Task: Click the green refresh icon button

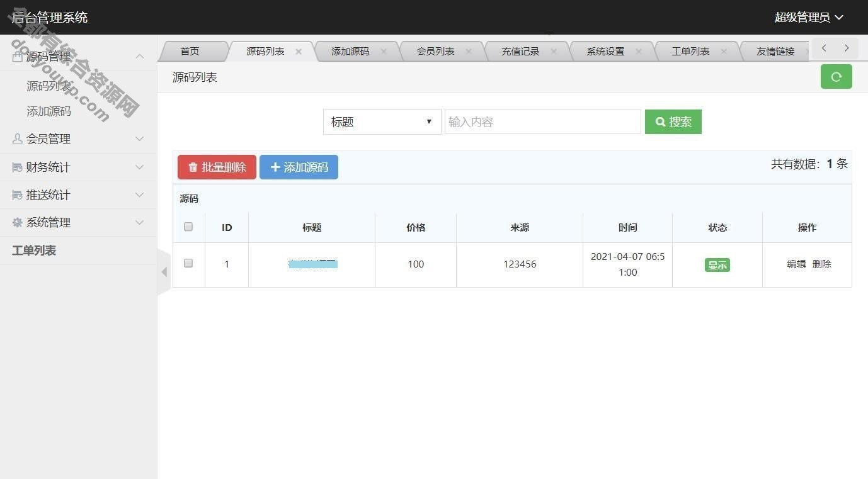Action: 836,77
